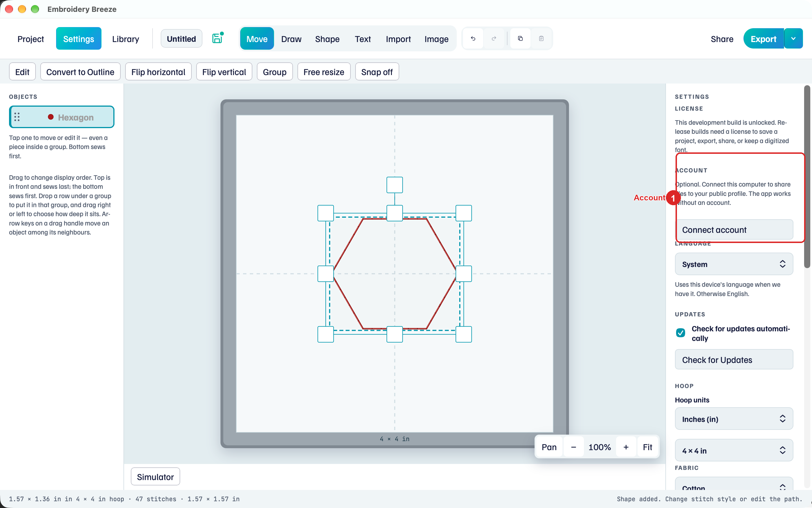Click the paste clipboard icon
The width and height of the screenshot is (812, 508).
click(x=541, y=39)
